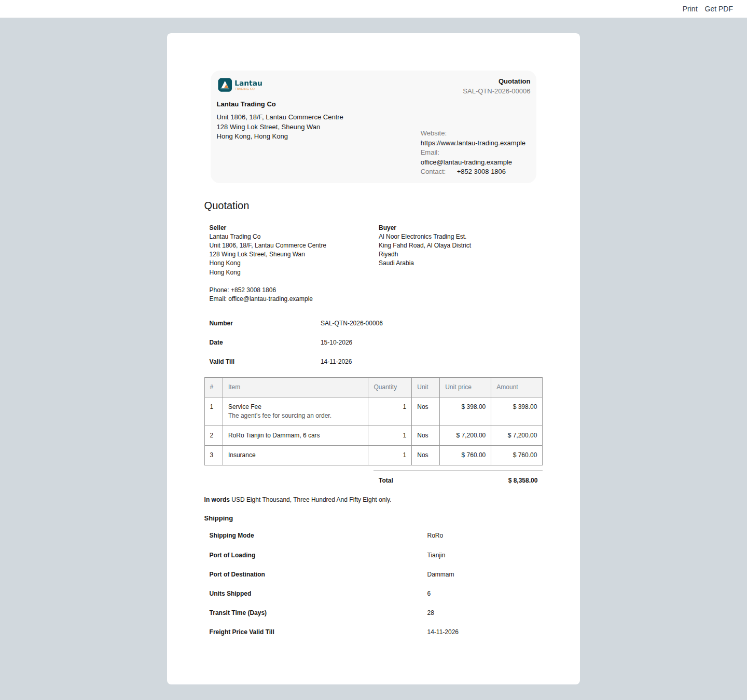This screenshot has height=700, width=747.
Task: Select the Seller label
Action: [x=217, y=228]
